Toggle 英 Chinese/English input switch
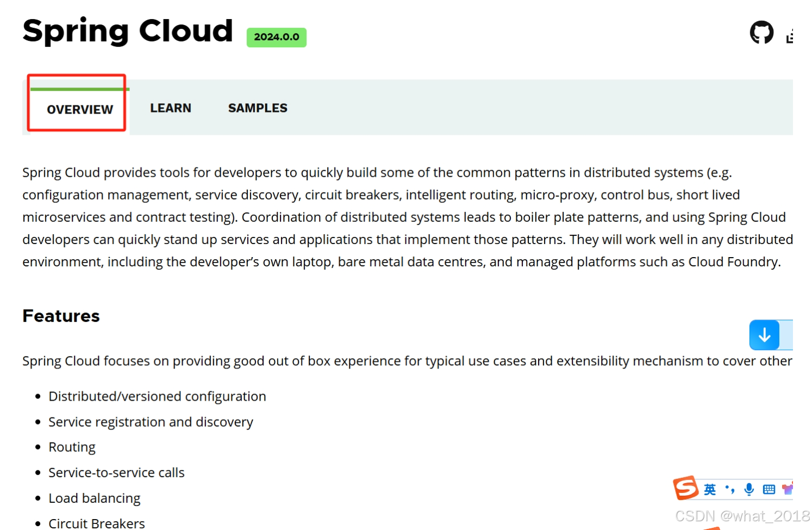This screenshot has width=812, height=530. (709, 489)
